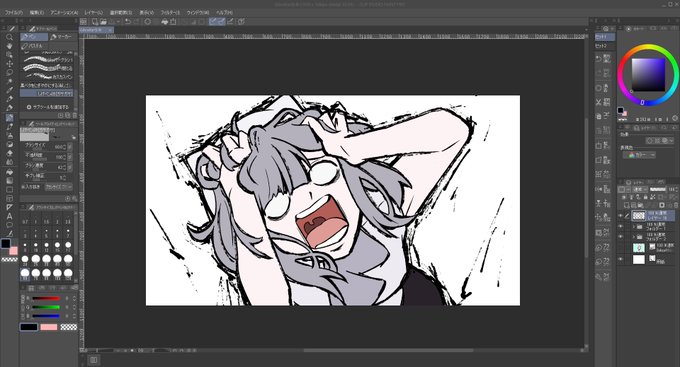Screen dimensions: 680x367
Task: Open アニメーション(A) menu
Action: (x=64, y=13)
